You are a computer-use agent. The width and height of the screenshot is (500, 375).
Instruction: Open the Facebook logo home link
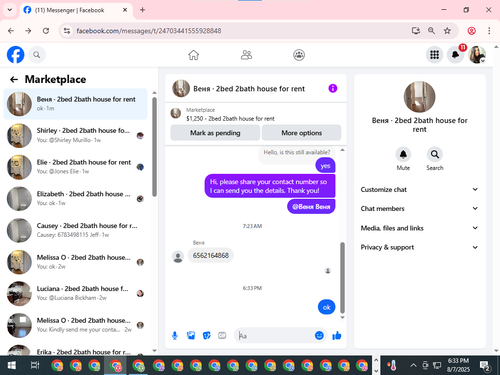coord(15,55)
